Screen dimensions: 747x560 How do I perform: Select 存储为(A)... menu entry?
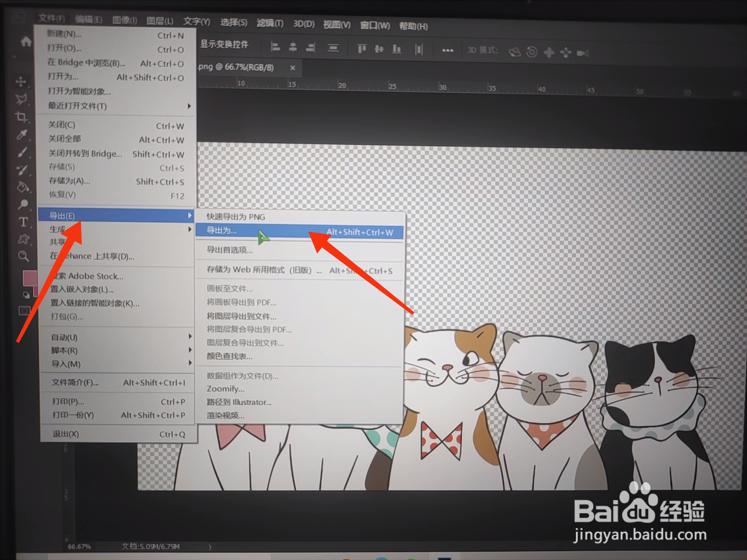(x=70, y=181)
